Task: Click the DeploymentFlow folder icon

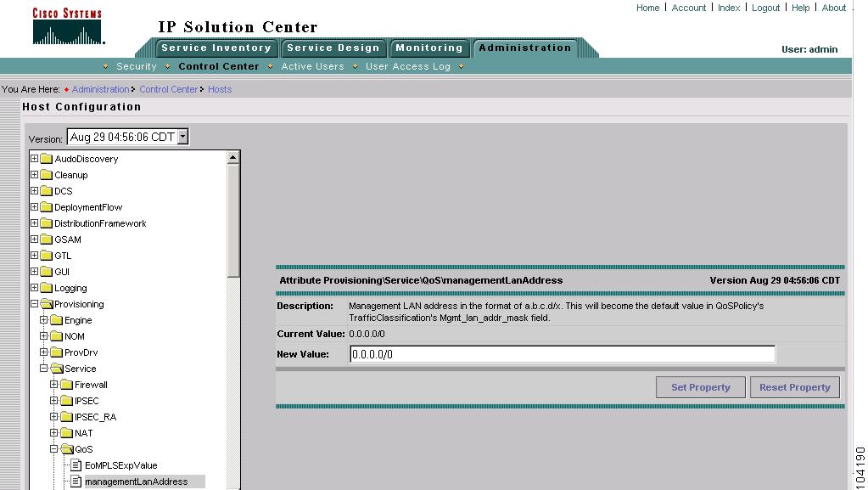Action: pos(47,207)
